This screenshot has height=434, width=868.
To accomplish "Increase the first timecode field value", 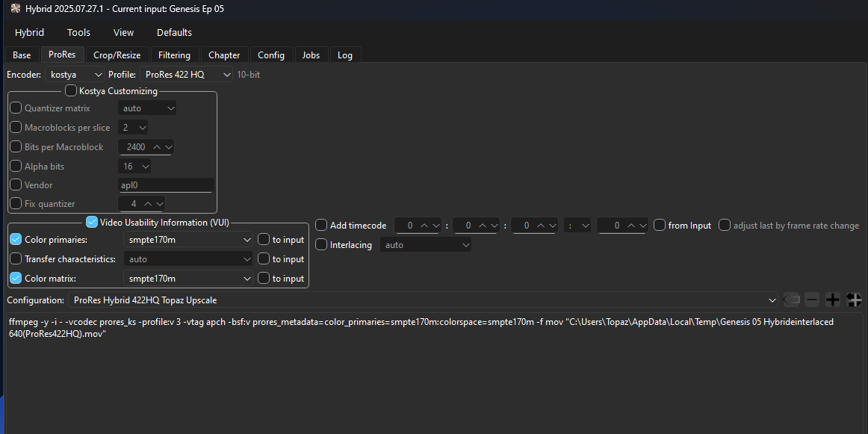I will (x=424, y=225).
